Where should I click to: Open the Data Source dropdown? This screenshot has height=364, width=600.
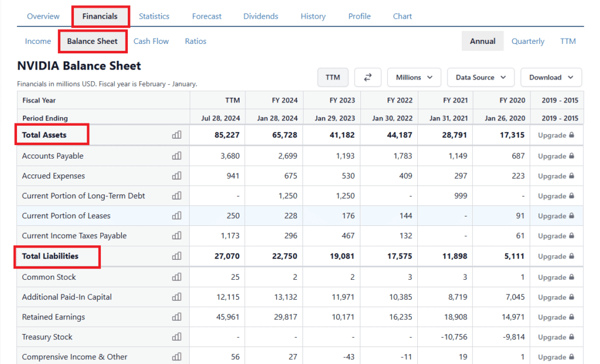tap(480, 77)
